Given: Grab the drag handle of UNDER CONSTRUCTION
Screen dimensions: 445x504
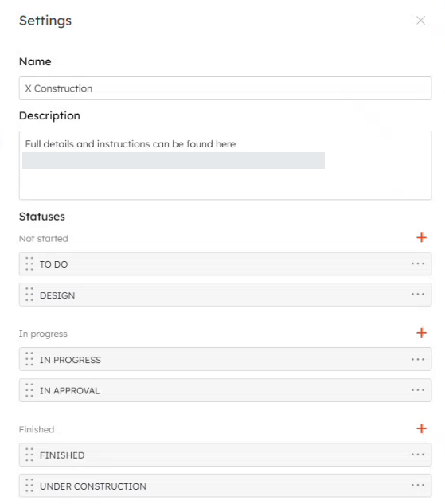Looking at the screenshot, I should (29, 486).
